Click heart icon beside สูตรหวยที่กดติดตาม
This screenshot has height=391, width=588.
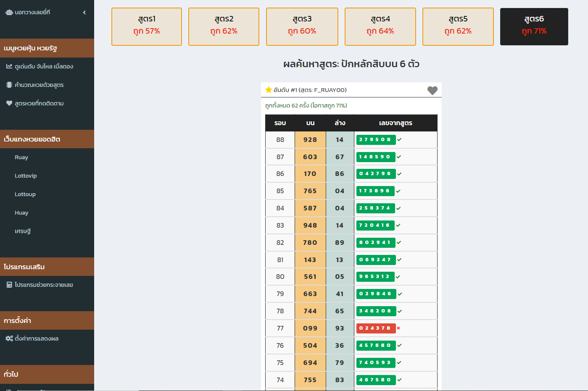[x=9, y=103]
